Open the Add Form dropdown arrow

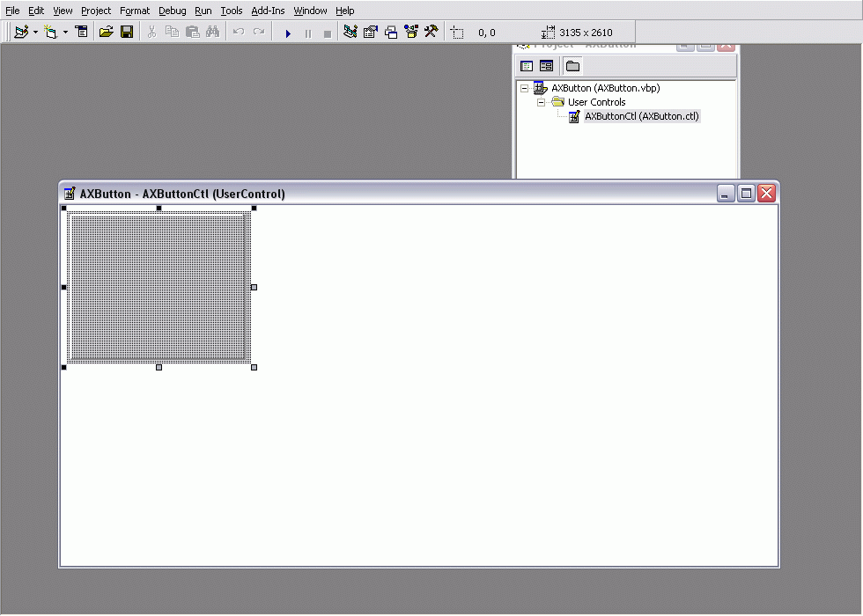[x=63, y=32]
